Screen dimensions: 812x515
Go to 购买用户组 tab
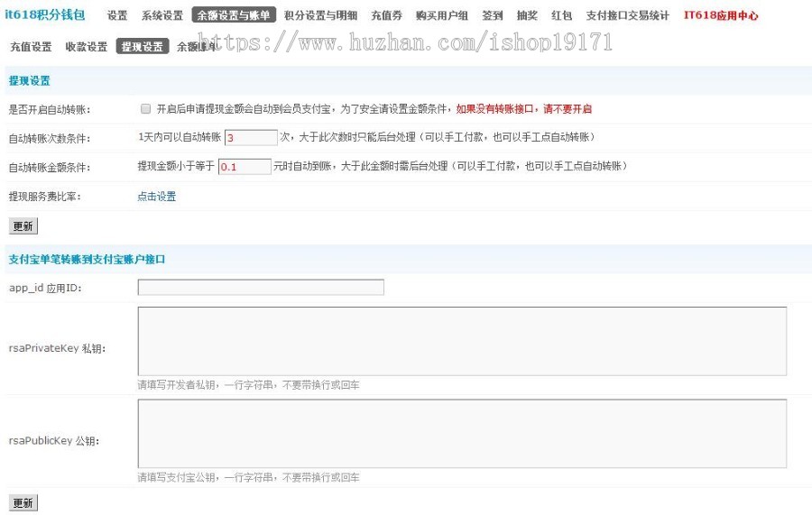(x=442, y=15)
